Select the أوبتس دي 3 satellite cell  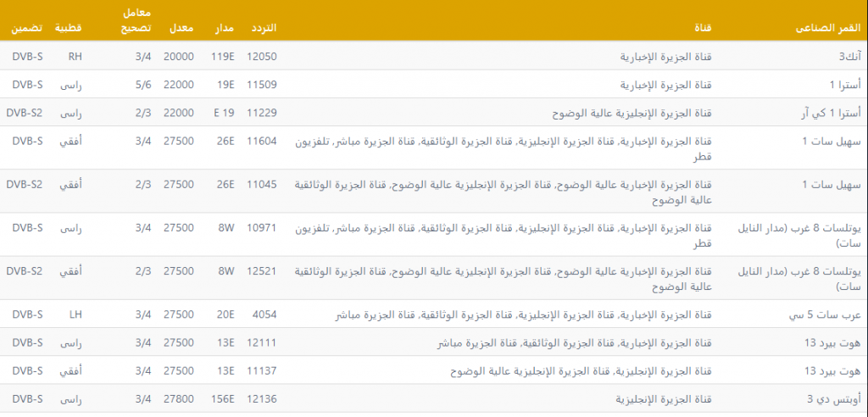click(836, 399)
